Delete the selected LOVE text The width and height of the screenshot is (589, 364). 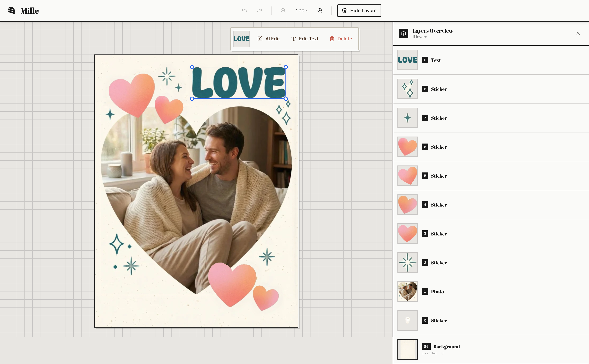pyautogui.click(x=341, y=39)
